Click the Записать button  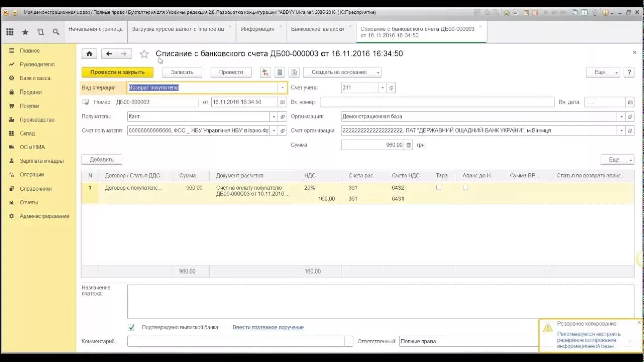(182, 72)
